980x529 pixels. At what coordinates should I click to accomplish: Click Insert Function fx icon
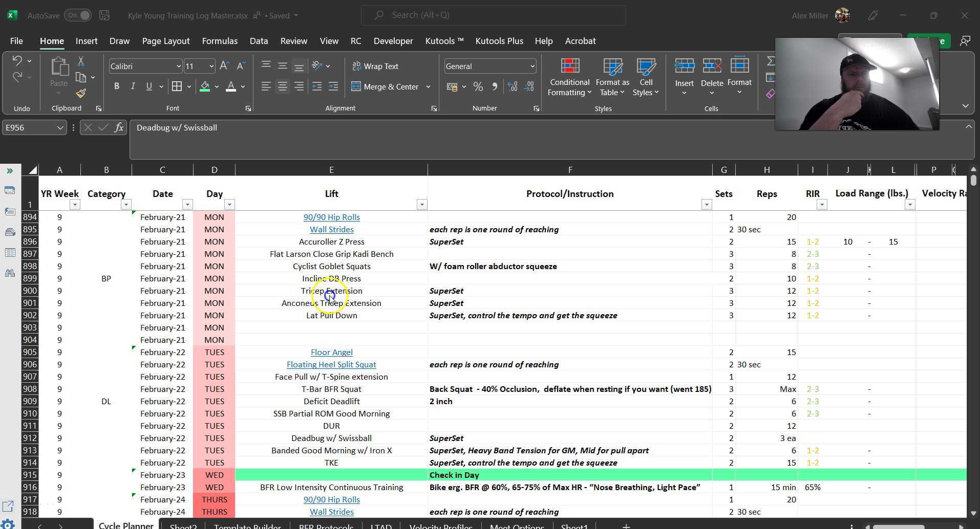tap(119, 127)
